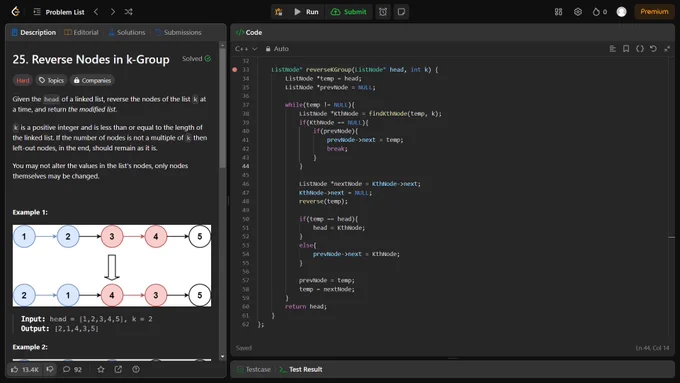This screenshot has height=383, width=680.
Task: Pick a random problem with shuffle icon
Action: pyautogui.click(x=128, y=12)
